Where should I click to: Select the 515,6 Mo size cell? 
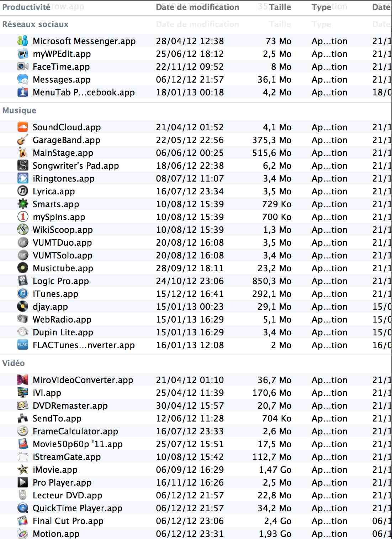[x=272, y=153]
